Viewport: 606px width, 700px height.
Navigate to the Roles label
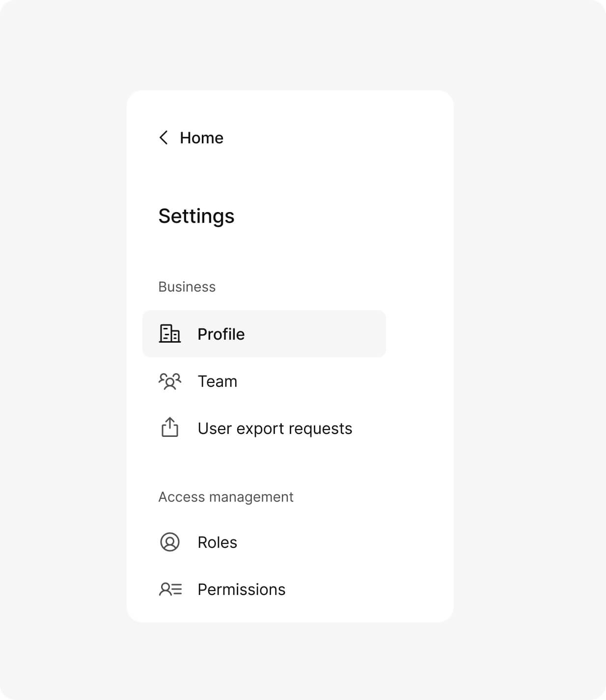(x=217, y=542)
